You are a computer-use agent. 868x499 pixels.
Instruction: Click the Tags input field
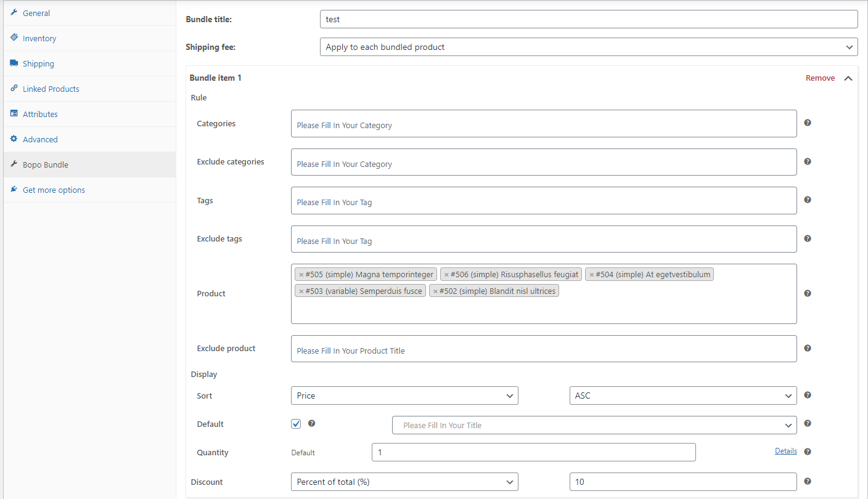click(x=544, y=201)
